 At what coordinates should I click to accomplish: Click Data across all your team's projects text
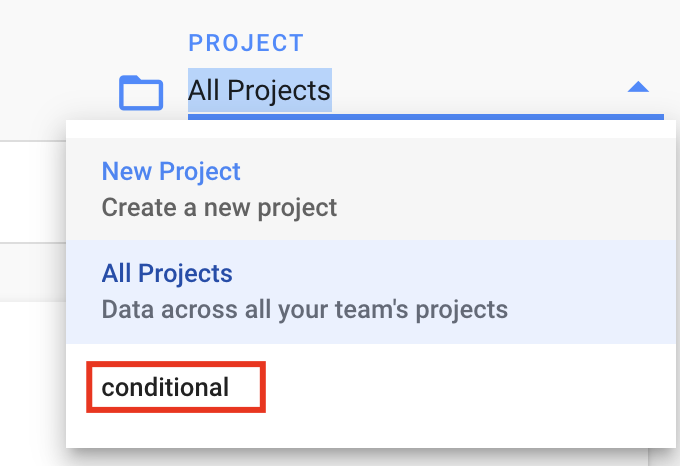point(304,310)
